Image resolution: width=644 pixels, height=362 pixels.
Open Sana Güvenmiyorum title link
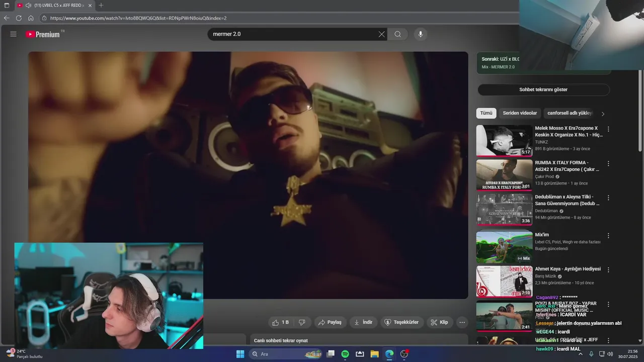coord(567,200)
